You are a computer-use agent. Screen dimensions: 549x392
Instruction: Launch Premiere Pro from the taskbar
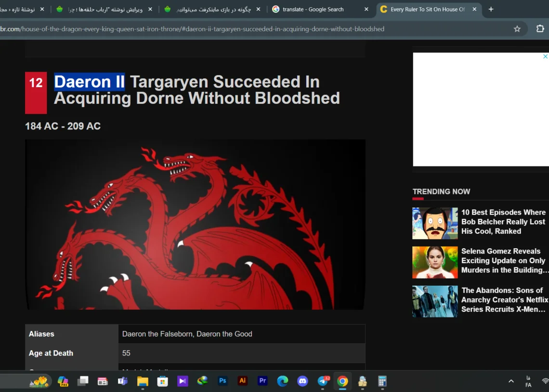(x=262, y=381)
